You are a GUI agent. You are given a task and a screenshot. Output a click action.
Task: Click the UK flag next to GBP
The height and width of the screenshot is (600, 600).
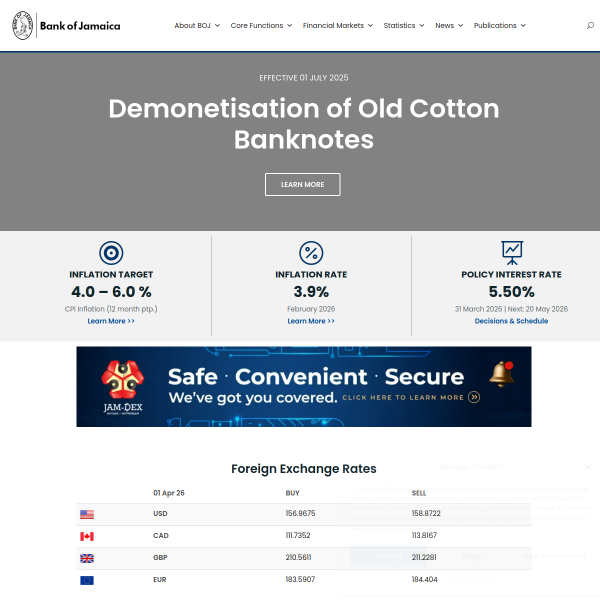(87, 558)
